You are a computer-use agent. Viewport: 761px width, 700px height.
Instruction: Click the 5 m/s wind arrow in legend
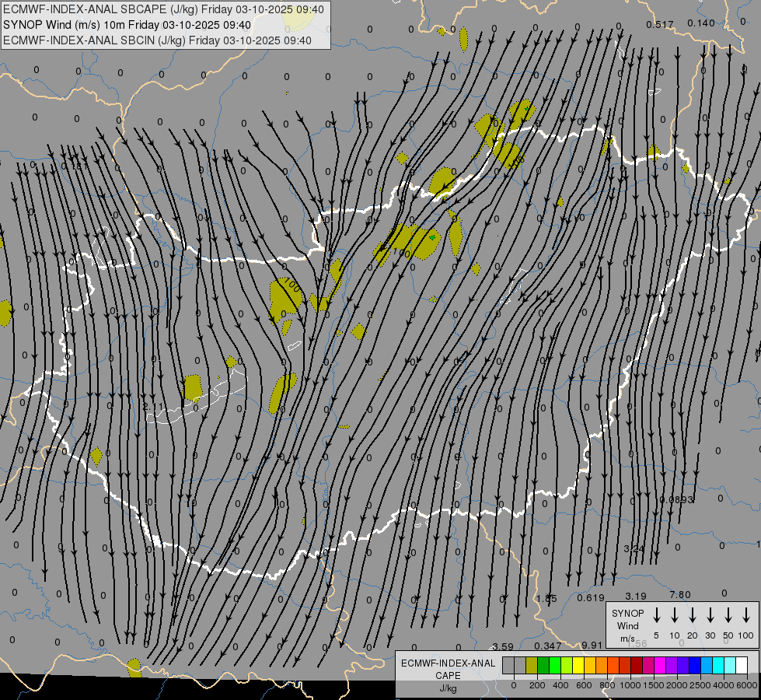[x=657, y=615]
